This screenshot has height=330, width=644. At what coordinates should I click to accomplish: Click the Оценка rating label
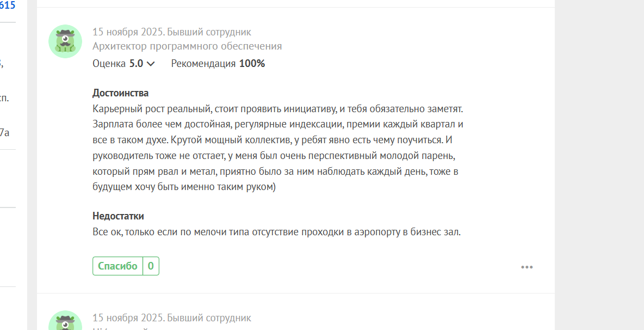109,64
